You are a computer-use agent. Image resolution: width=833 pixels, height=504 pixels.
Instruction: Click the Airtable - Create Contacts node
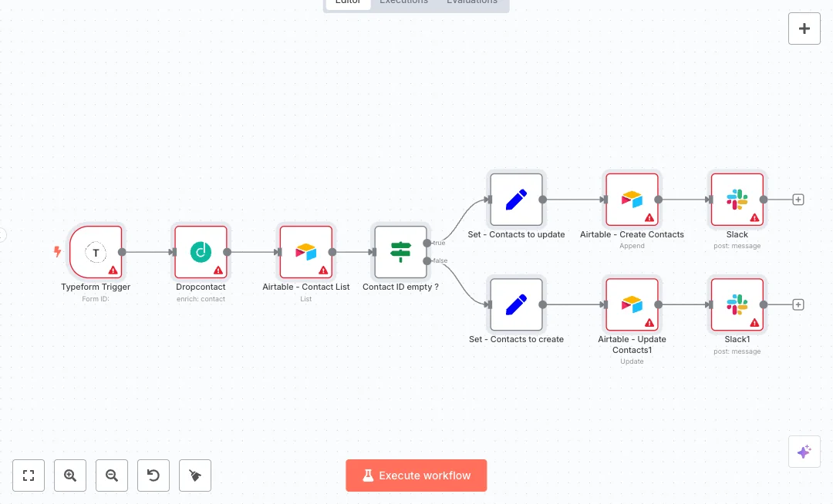[632, 200]
